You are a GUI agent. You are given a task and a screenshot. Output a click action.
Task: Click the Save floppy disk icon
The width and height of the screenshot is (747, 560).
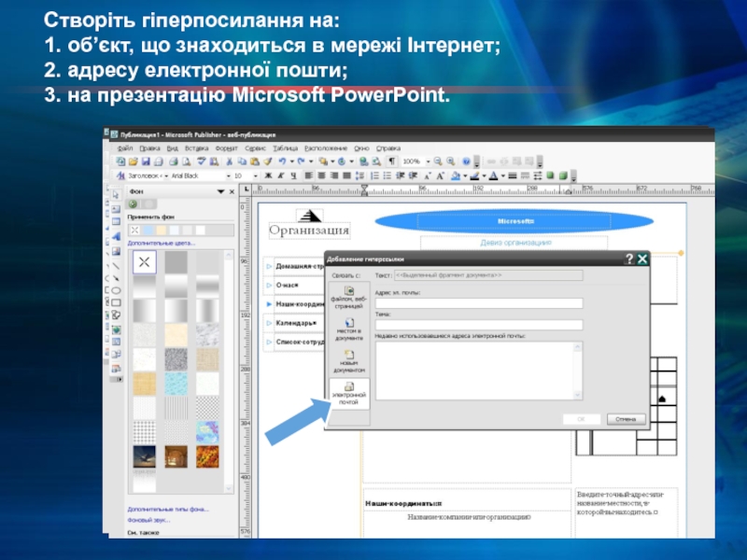pyautogui.click(x=146, y=161)
